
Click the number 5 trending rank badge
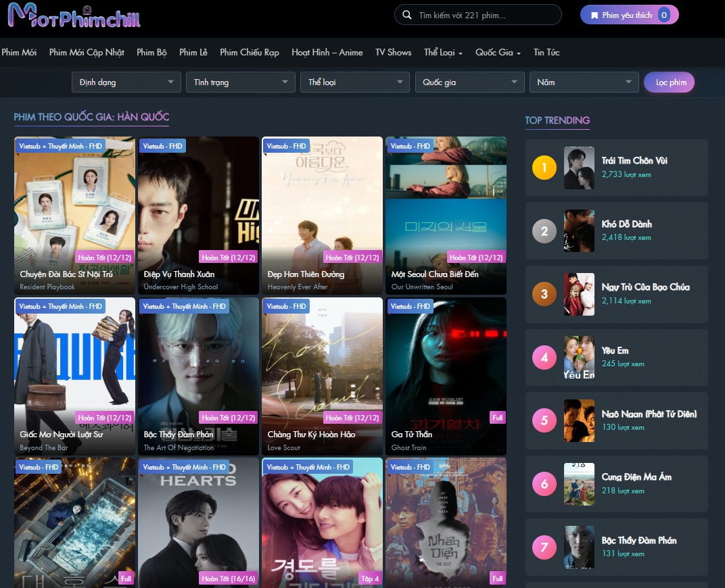tap(544, 420)
